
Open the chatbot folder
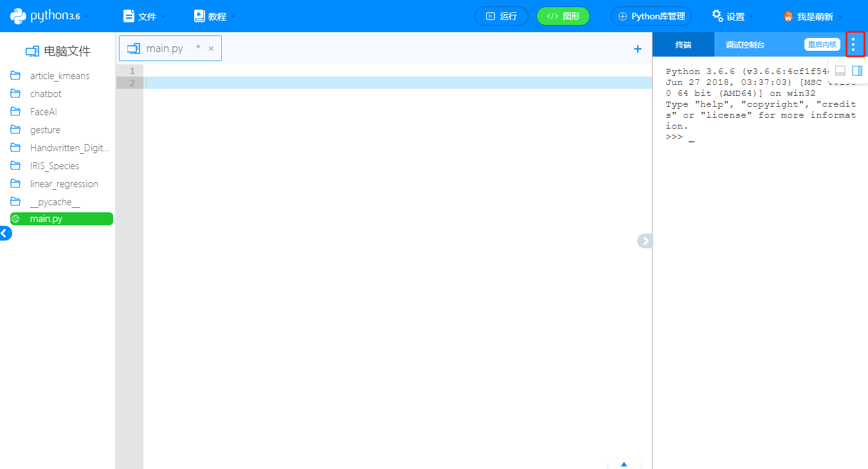[46, 94]
